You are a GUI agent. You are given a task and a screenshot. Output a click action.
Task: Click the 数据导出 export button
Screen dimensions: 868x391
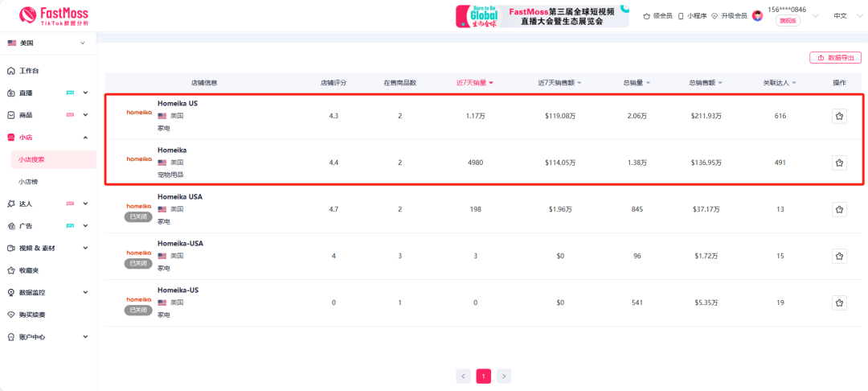[x=835, y=58]
